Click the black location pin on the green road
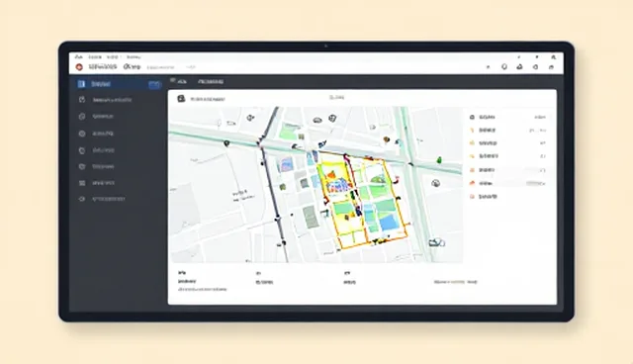This screenshot has height=364, width=633. pos(226,143)
